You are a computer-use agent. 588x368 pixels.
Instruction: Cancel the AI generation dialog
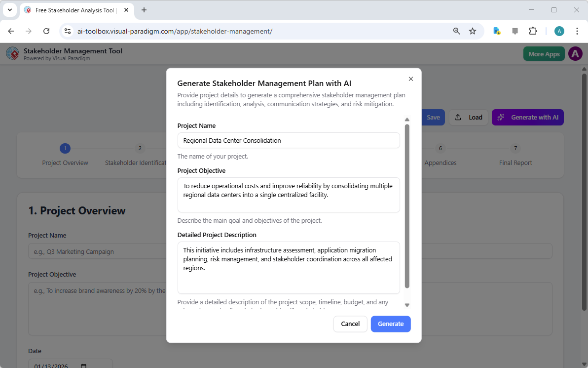pos(350,324)
